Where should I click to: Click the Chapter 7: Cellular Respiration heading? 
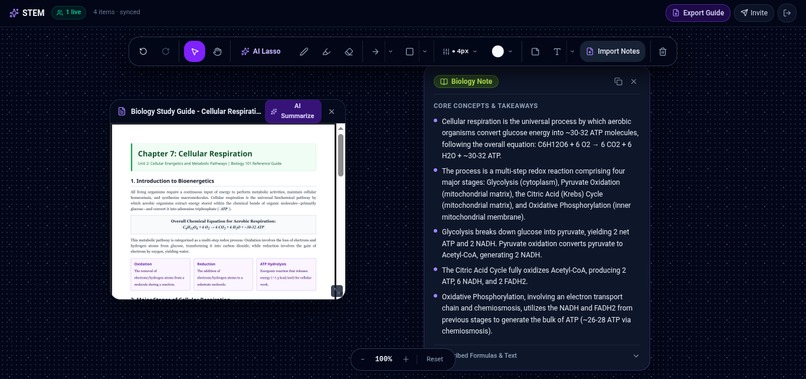(x=195, y=153)
